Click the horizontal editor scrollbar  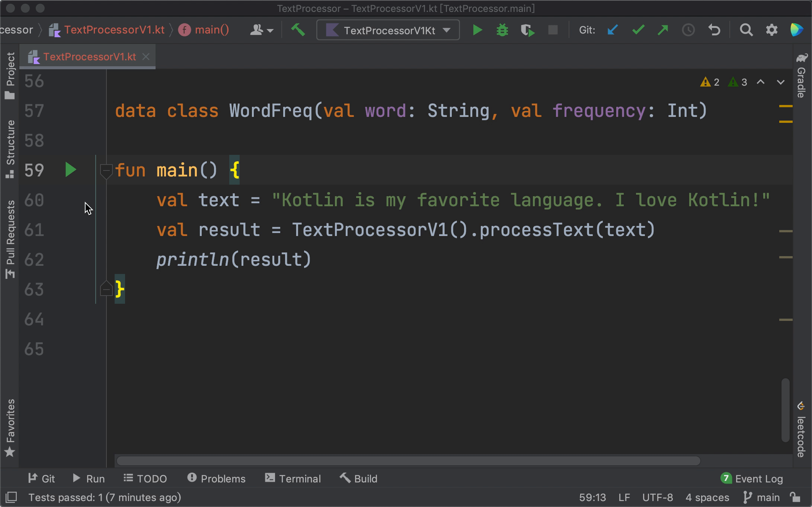tap(408, 461)
